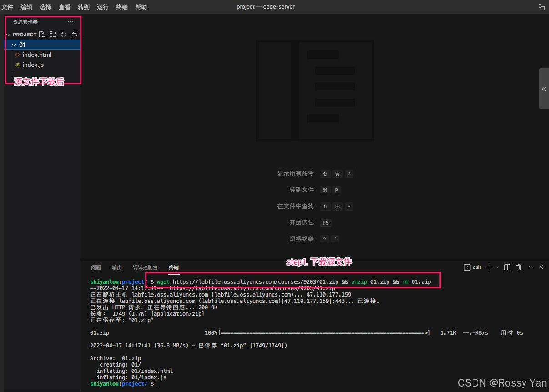Screen dimensions: 549x392
Task: Maximize the terminal panel with the up chevron
Action: (530, 267)
